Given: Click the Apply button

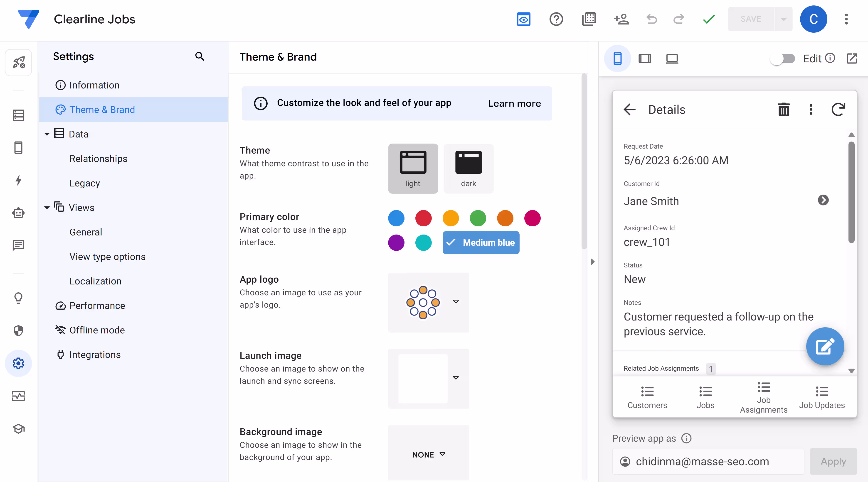Looking at the screenshot, I should [x=833, y=461].
